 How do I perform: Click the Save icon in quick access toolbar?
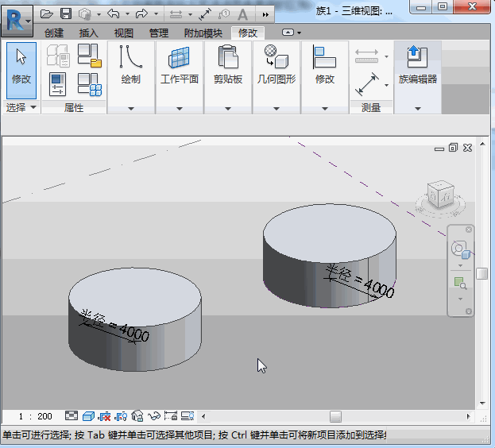pyautogui.click(x=66, y=14)
